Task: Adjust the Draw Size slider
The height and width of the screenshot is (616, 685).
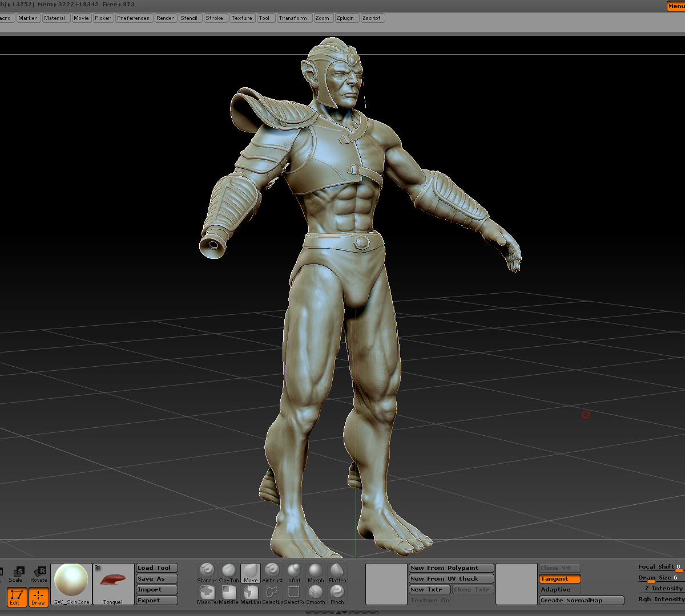Action: pos(661,578)
